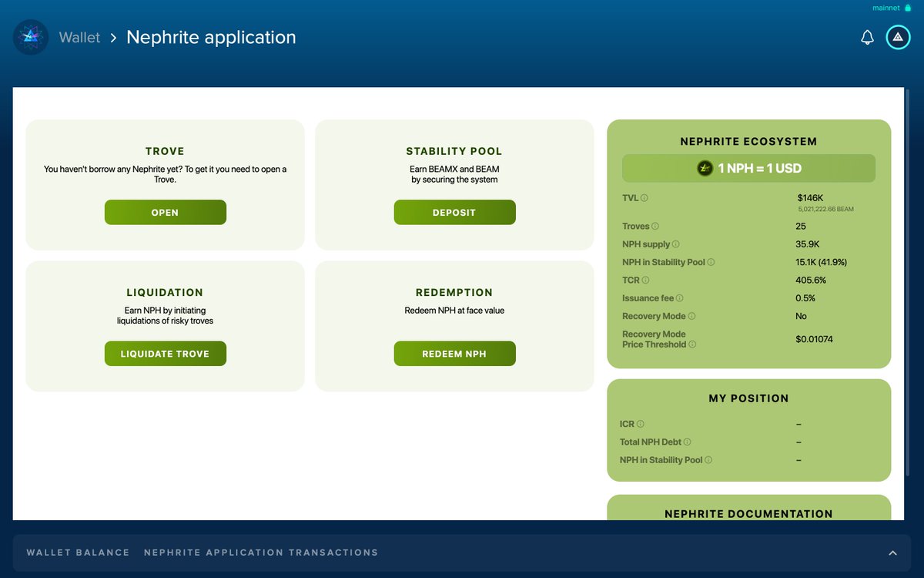Show ecosystem NPH in Stability Pool info
924x578 pixels.
pos(711,262)
